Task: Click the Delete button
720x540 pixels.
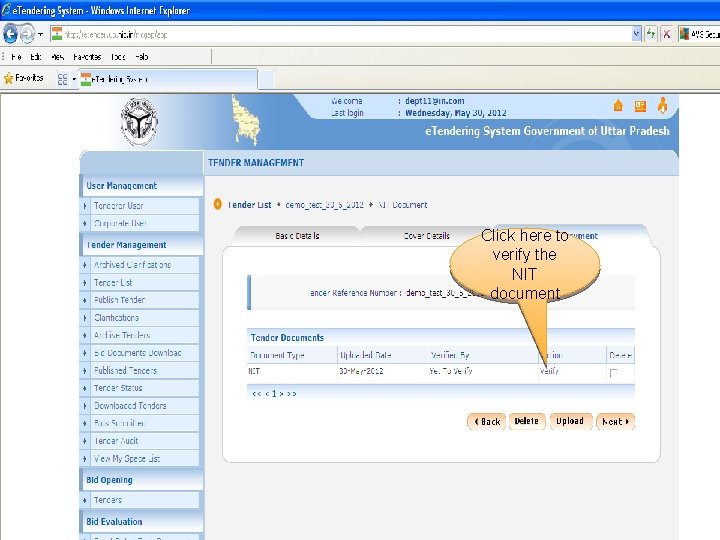Action: 527,421
